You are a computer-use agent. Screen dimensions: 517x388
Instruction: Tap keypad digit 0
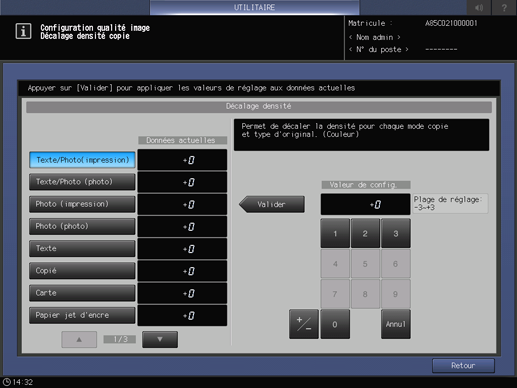pyautogui.click(x=335, y=324)
